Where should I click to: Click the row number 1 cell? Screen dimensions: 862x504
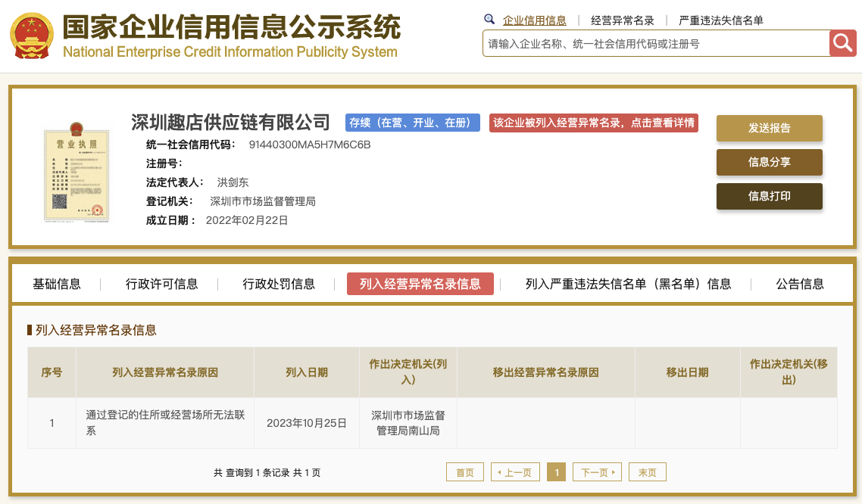click(x=52, y=423)
